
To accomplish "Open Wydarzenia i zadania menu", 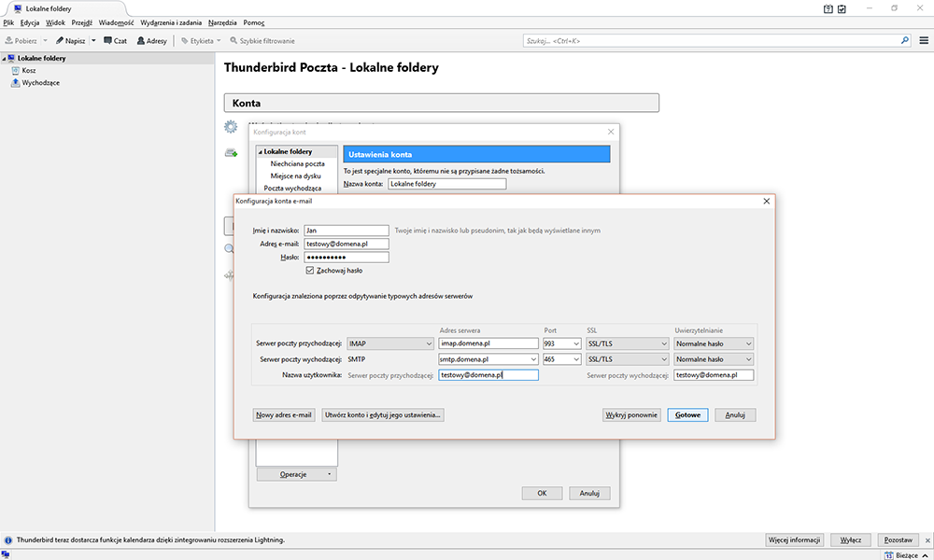I will coord(171,22).
